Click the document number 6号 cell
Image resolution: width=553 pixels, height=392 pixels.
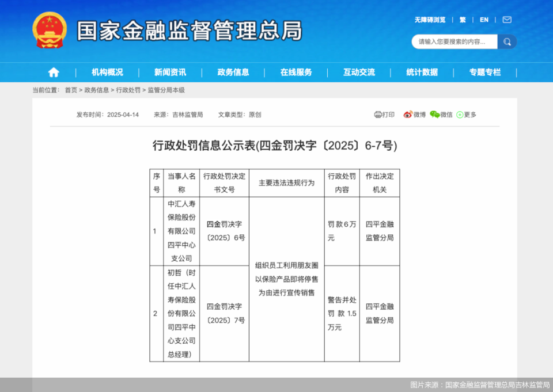224,231
